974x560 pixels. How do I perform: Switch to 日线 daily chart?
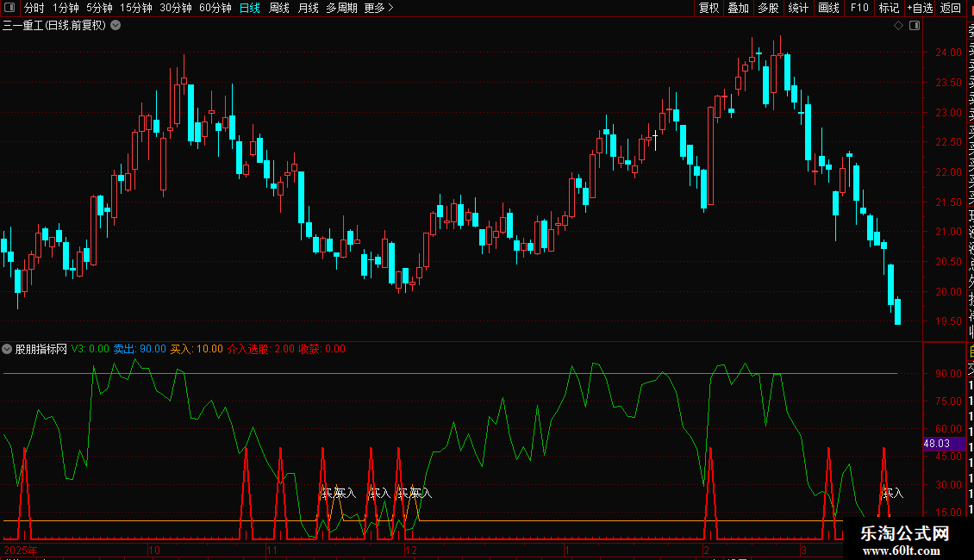coord(250,8)
